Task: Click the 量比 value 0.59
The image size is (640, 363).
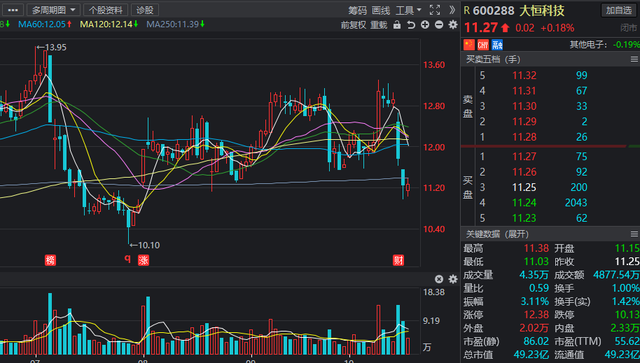Action: click(539, 288)
